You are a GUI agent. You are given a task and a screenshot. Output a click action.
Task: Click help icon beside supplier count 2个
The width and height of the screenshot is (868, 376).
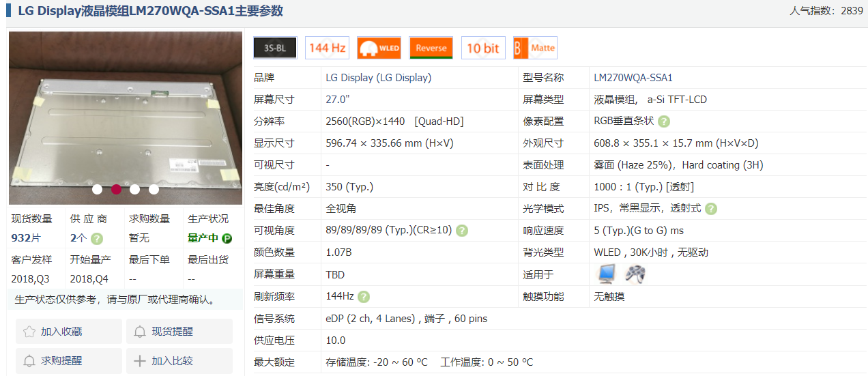point(97,238)
